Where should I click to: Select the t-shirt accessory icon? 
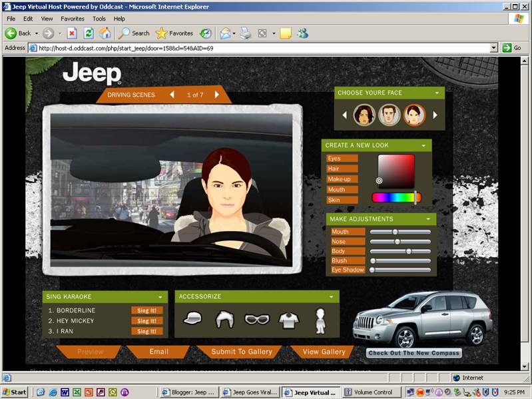tap(289, 320)
